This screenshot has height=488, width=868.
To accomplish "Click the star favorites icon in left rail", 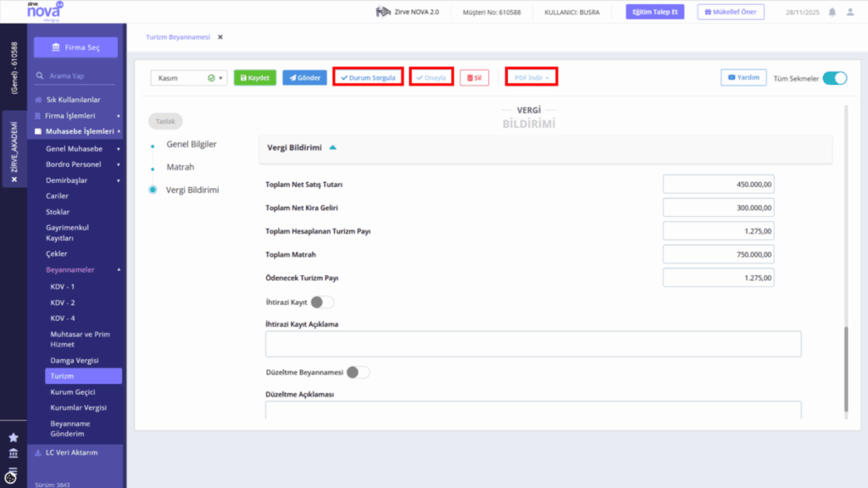I will tap(14, 437).
